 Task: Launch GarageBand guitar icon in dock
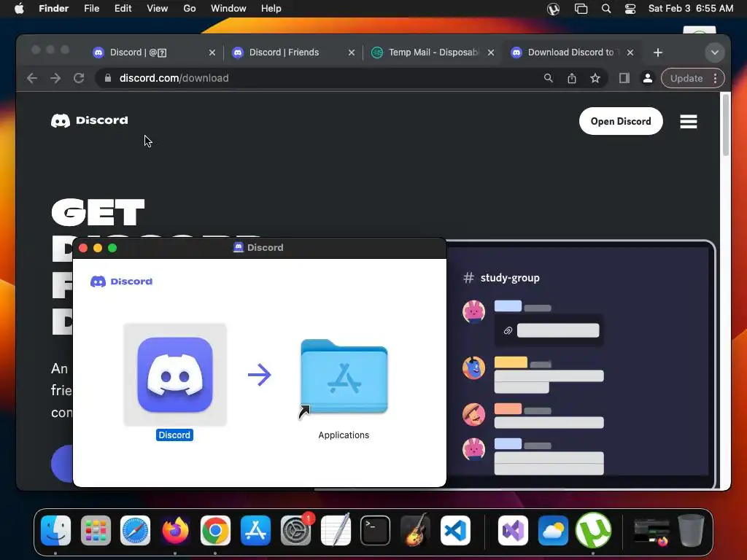click(x=415, y=530)
